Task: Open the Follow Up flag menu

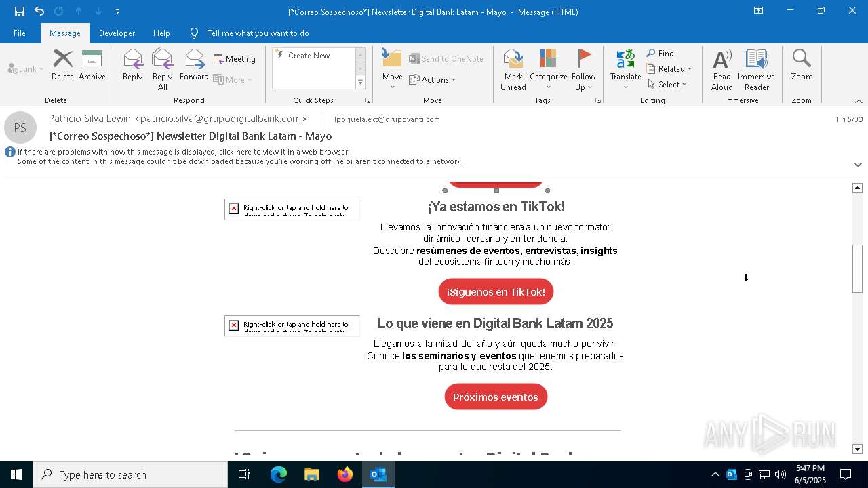Action: click(583, 70)
